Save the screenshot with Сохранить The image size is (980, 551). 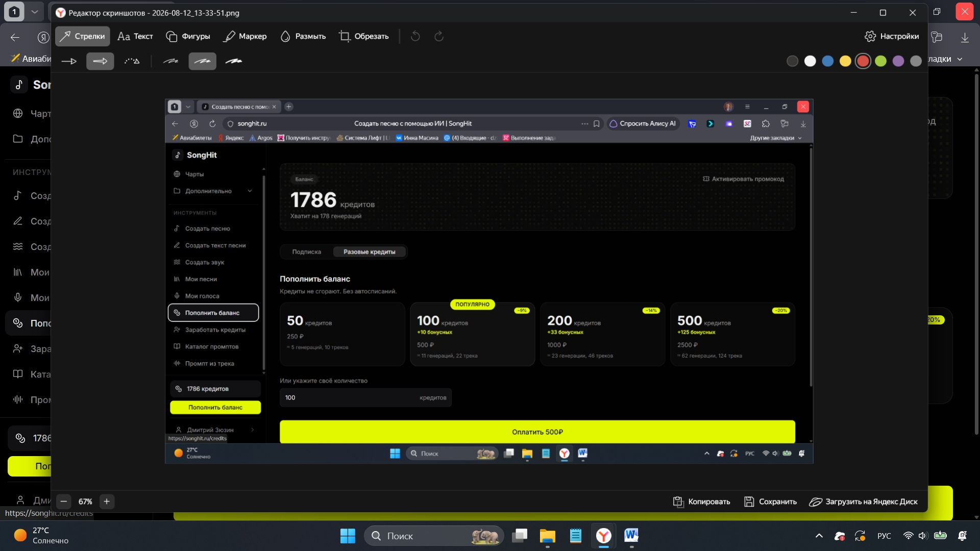770,502
